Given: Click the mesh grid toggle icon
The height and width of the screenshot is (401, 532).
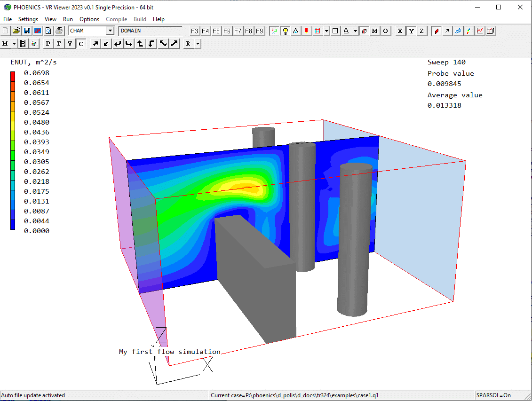Looking at the screenshot, I should 318,31.
